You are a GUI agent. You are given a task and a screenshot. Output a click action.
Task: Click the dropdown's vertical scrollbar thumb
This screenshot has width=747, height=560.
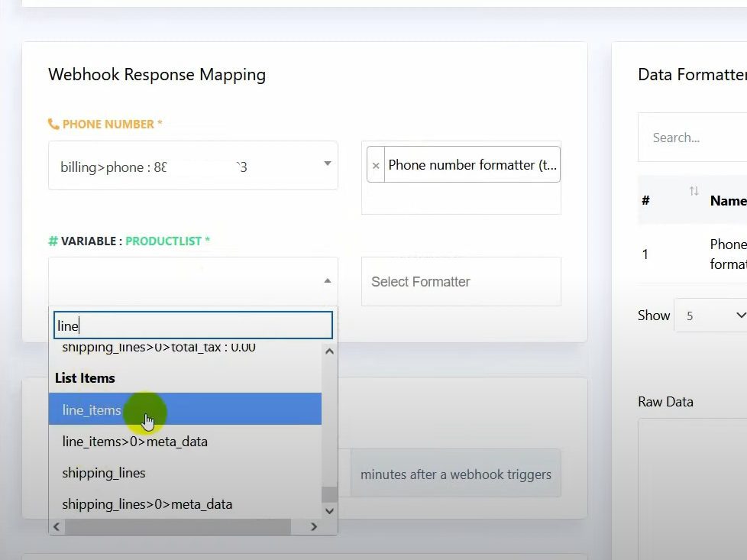(x=329, y=494)
